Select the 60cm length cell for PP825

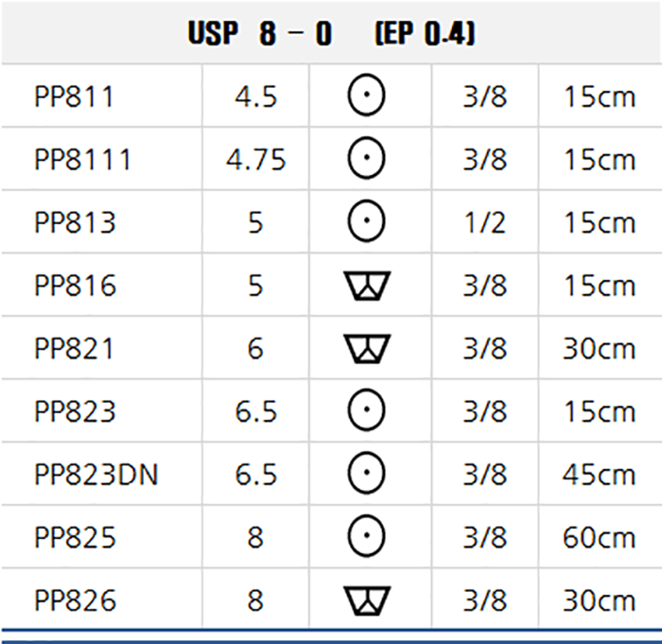599,537
